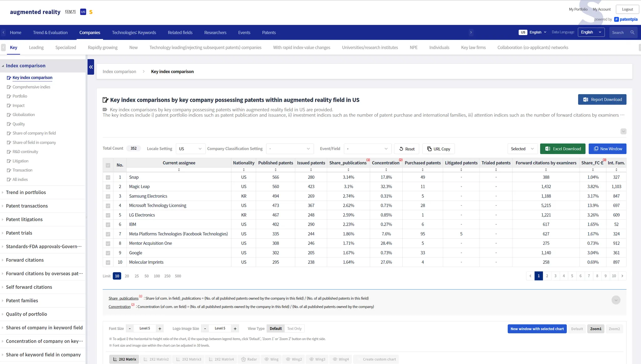Expand Trend in portfolios section

point(26,192)
